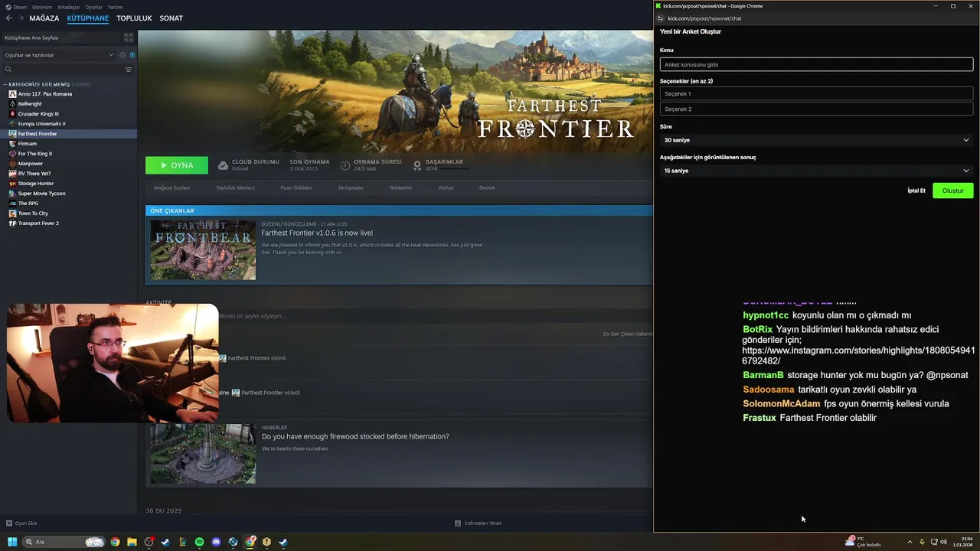Click site info icon in Chrome address bar
The height and width of the screenshot is (551, 980).
[661, 18]
